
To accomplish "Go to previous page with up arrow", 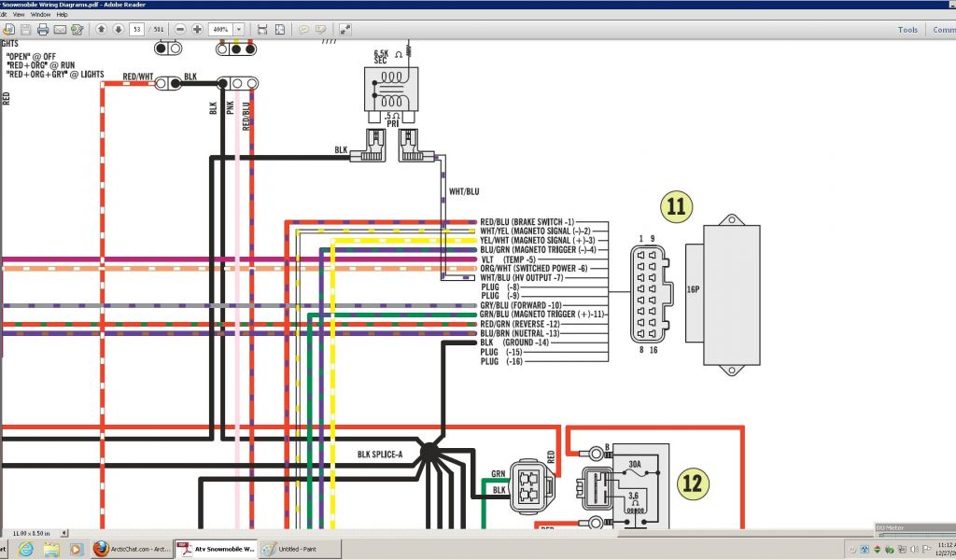I will 101,30.
